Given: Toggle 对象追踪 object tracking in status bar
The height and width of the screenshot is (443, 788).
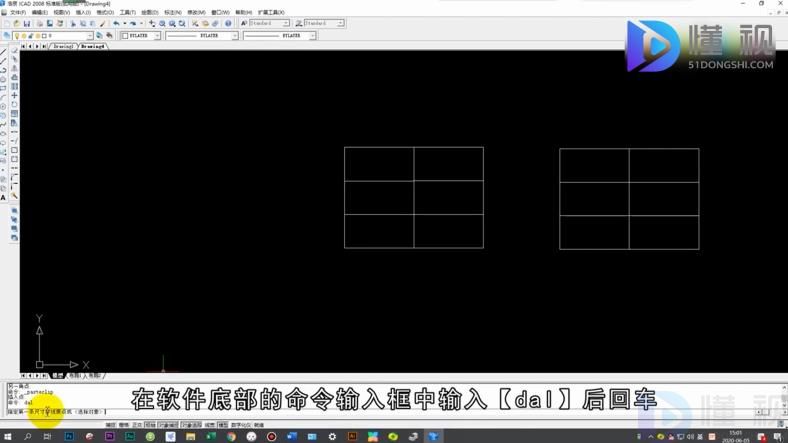Looking at the screenshot, I should coord(191,425).
